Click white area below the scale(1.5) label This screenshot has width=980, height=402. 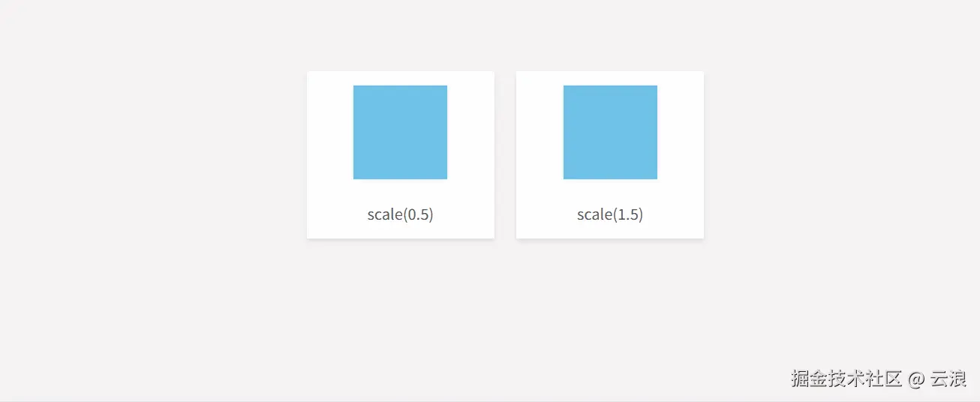[610, 231]
